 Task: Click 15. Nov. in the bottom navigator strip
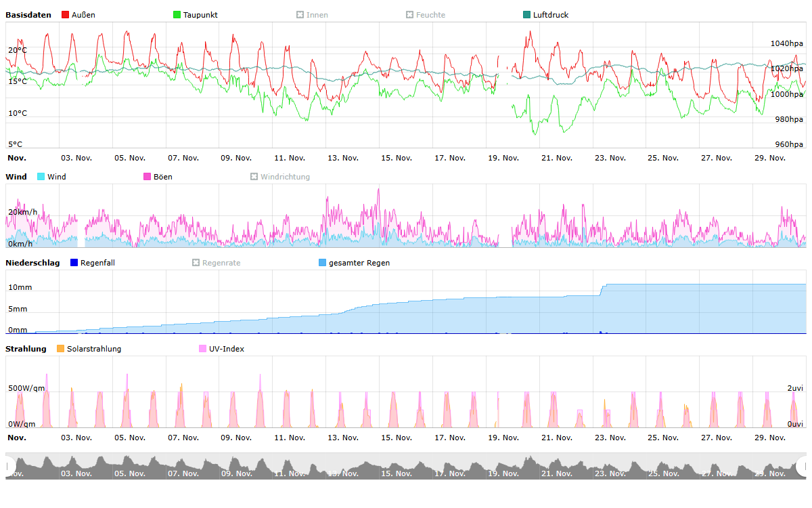[396, 473]
